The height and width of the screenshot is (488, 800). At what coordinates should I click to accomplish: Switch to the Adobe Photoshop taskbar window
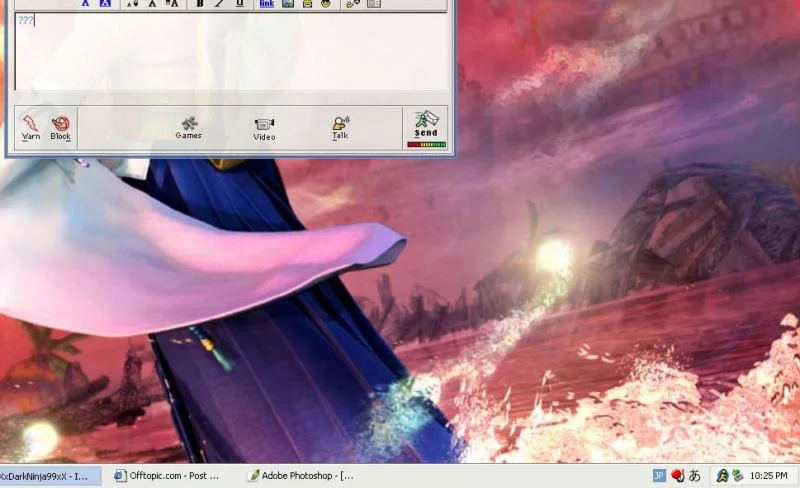(301, 476)
